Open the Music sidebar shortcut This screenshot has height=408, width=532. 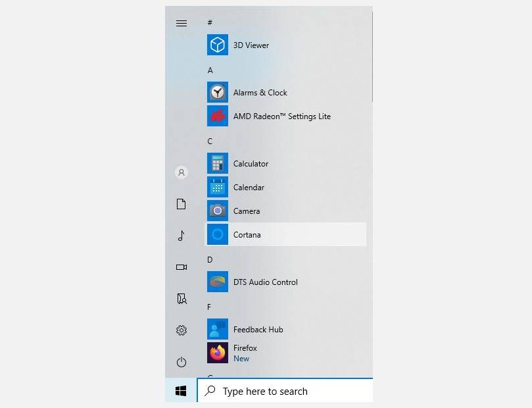pos(181,236)
